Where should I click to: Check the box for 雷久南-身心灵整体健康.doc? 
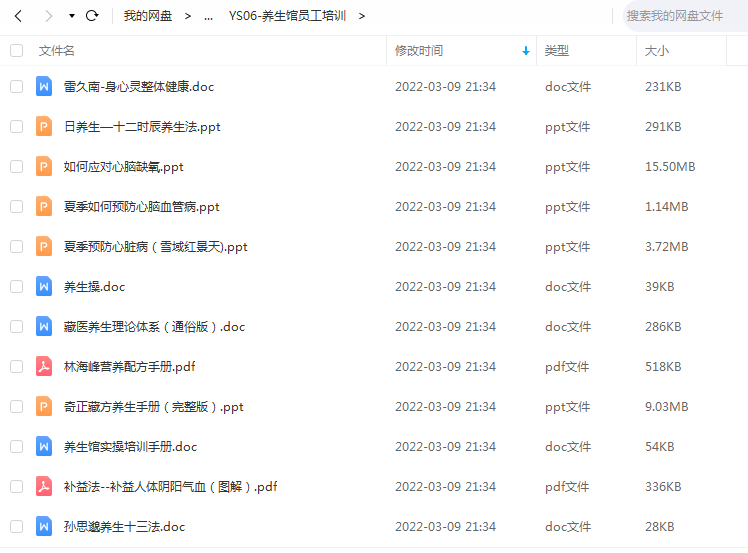click(17, 86)
